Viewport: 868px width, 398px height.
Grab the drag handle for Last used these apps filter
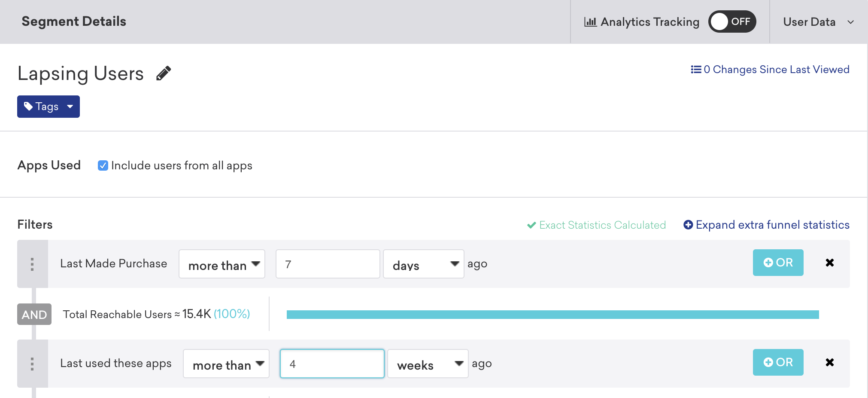(x=32, y=364)
